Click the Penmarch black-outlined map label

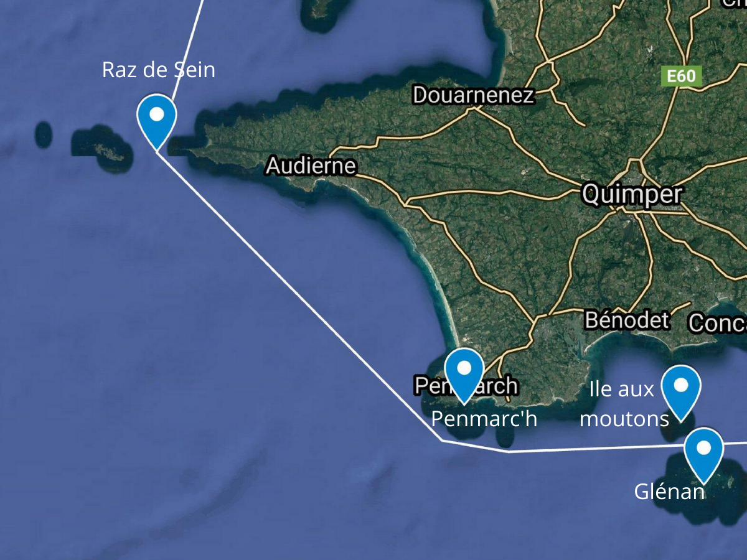466,385
